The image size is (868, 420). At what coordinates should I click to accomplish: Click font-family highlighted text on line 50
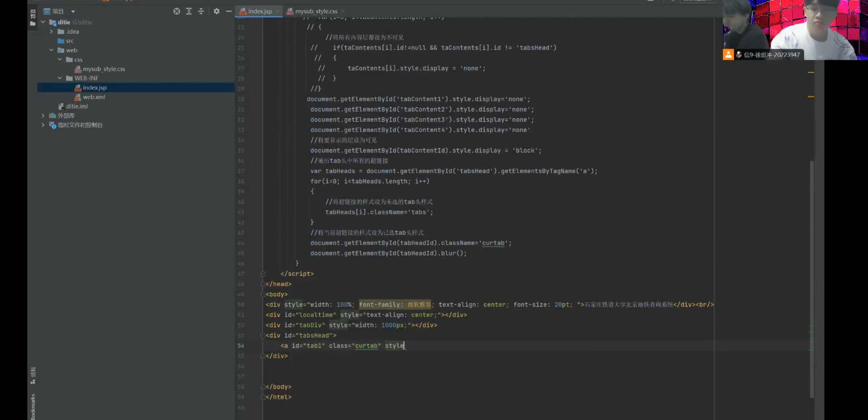(x=395, y=305)
